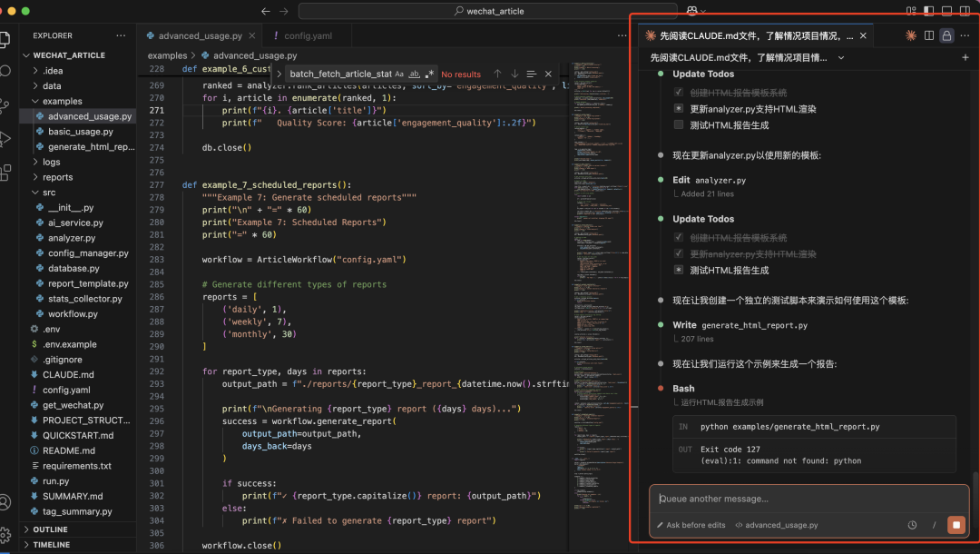Toggle struck-through 更新analyzer.py checkbox in second Update Todos

[x=678, y=253]
